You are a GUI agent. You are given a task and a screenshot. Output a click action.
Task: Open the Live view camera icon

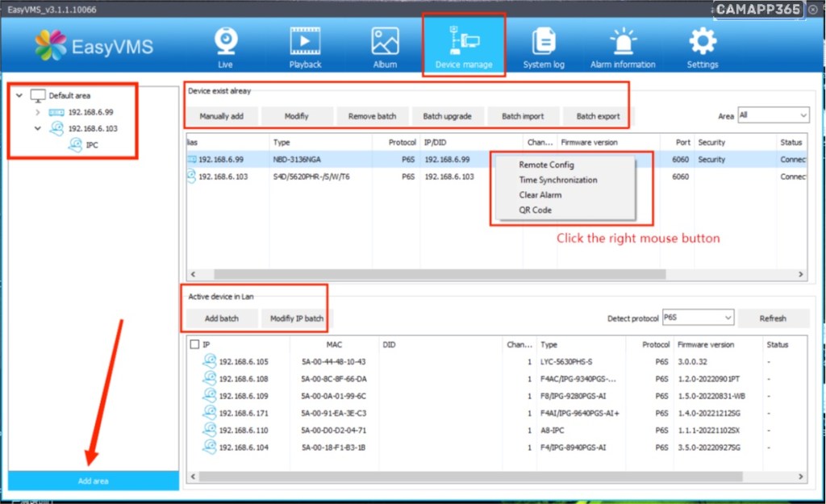tap(226, 42)
